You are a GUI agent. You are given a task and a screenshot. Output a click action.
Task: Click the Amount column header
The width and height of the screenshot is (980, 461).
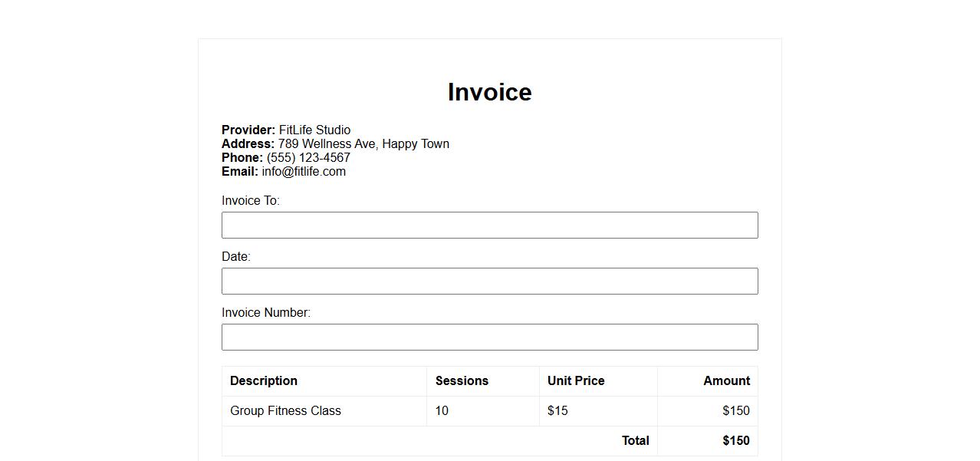pyautogui.click(x=726, y=381)
